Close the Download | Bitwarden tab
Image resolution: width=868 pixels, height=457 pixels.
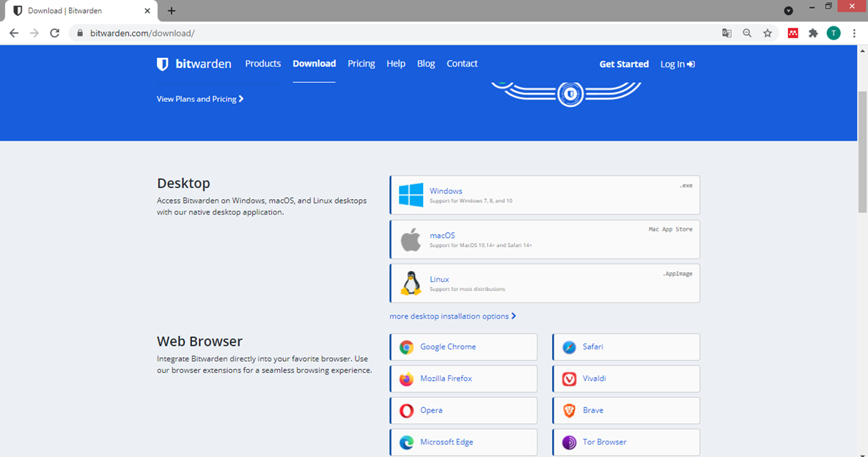click(147, 10)
